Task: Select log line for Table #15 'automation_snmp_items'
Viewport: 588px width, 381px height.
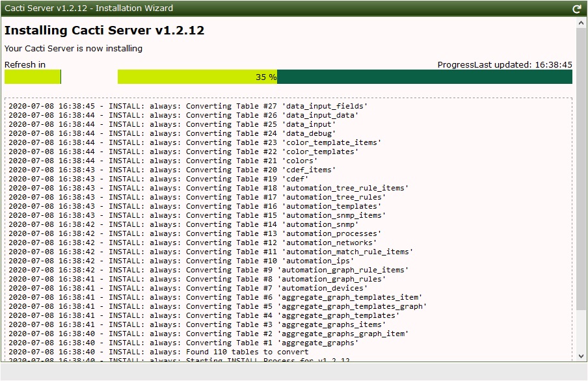Action: click(x=197, y=215)
